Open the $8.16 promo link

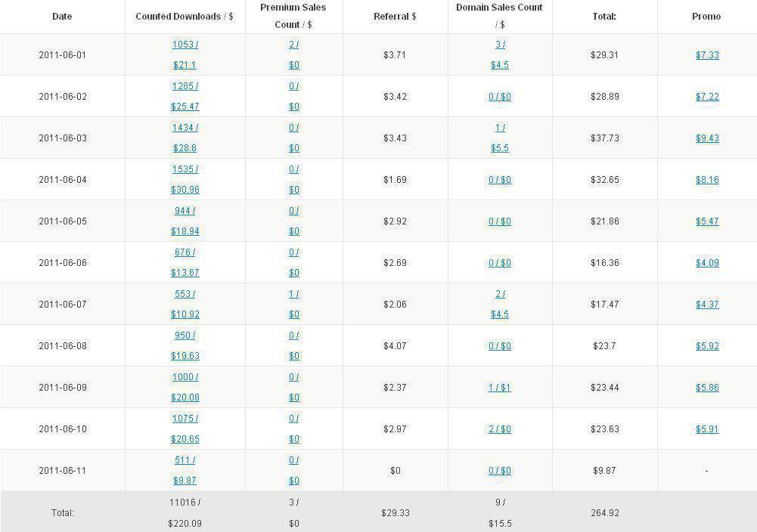pyautogui.click(x=707, y=180)
